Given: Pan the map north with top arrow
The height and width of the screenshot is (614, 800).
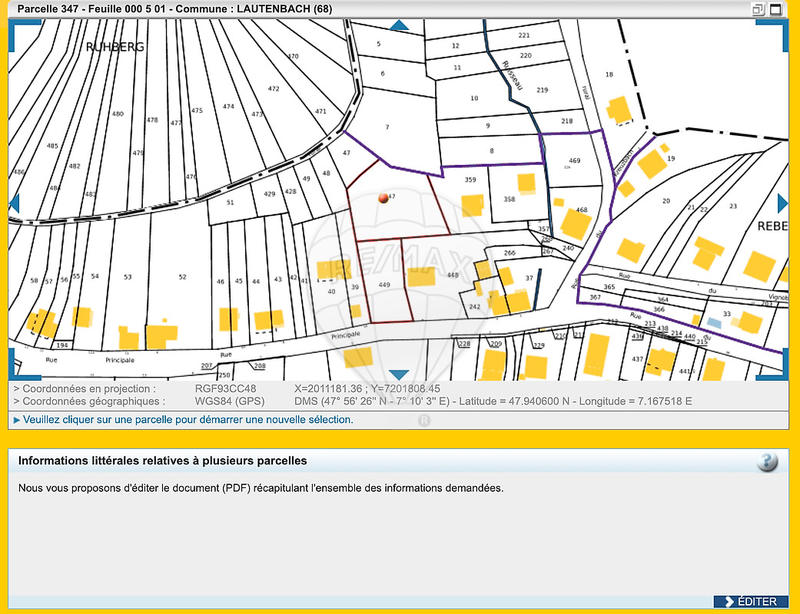Looking at the screenshot, I should click(x=399, y=25).
